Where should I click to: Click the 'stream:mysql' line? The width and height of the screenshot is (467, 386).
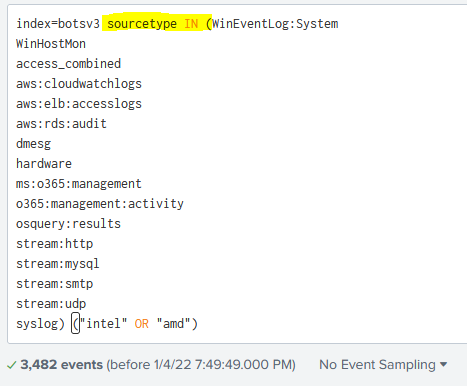[x=58, y=264]
